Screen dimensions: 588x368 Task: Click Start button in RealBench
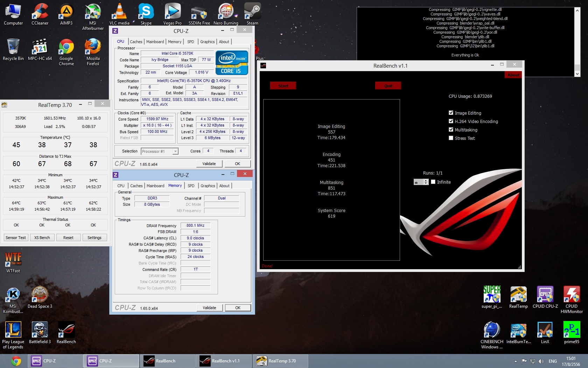click(283, 86)
